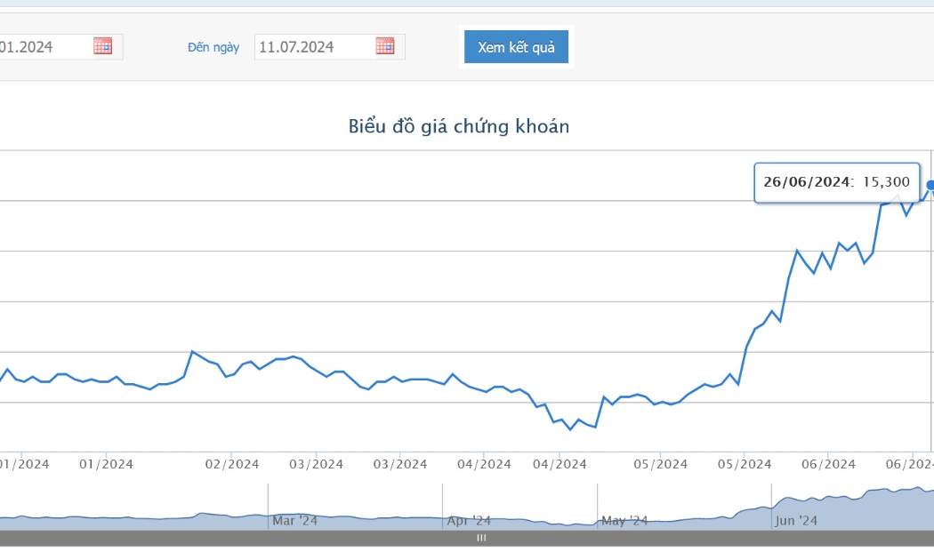Click the 'Xem kết quả' button

516,47
